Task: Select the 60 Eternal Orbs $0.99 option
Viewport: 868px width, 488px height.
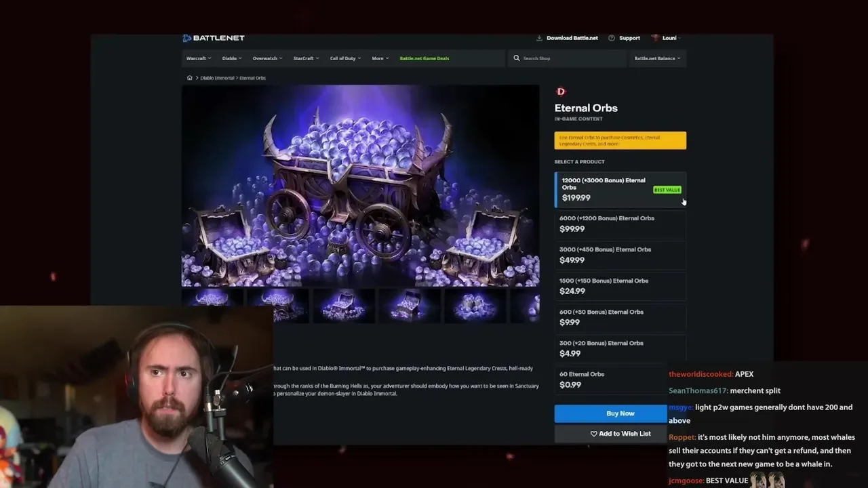Action: 610,380
